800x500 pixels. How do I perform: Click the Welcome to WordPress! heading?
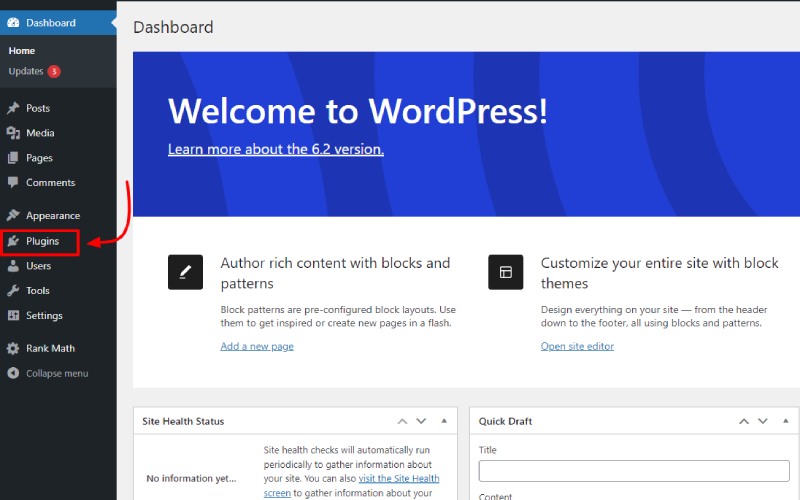click(358, 111)
